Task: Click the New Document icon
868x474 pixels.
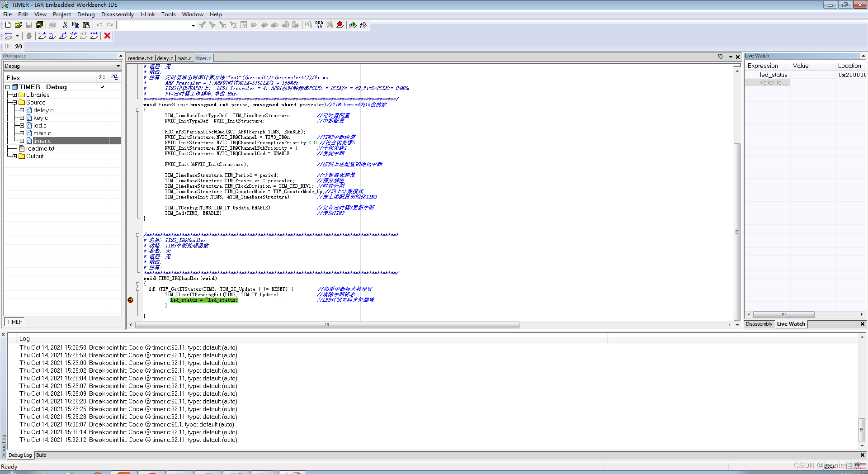Action: tap(8, 25)
